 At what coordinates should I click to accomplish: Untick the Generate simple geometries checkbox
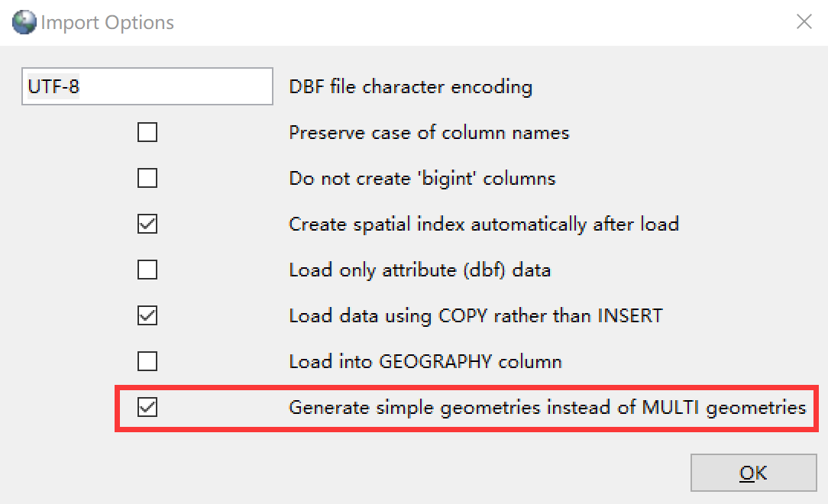(x=147, y=408)
